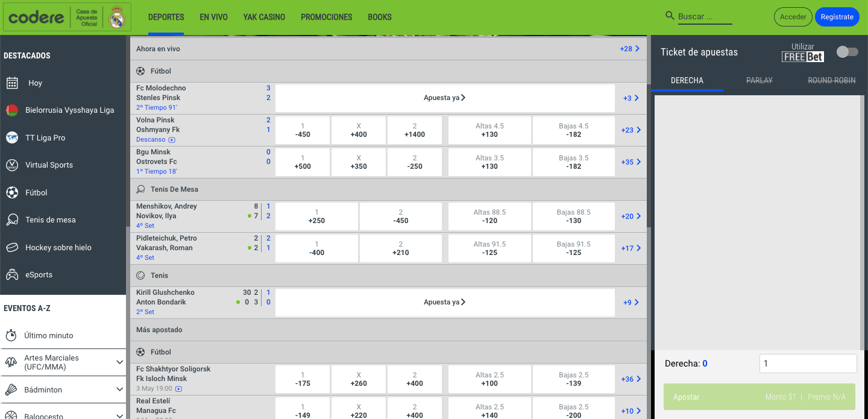
Task: Switch to the Round Robin tab
Action: tap(832, 80)
